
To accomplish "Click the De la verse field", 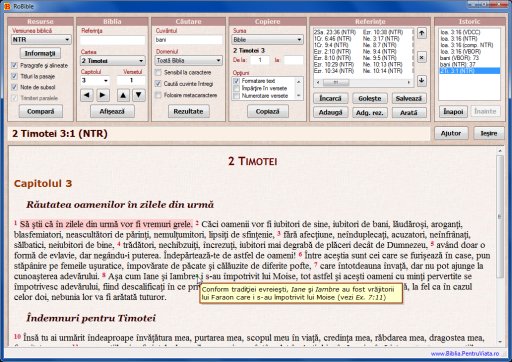I will coord(260,60).
